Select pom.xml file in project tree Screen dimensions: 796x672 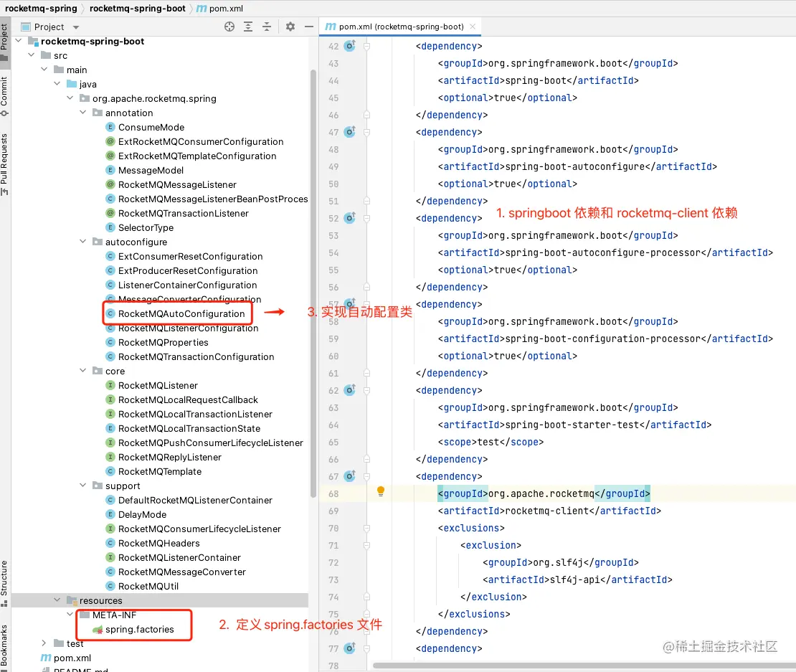pos(72,658)
